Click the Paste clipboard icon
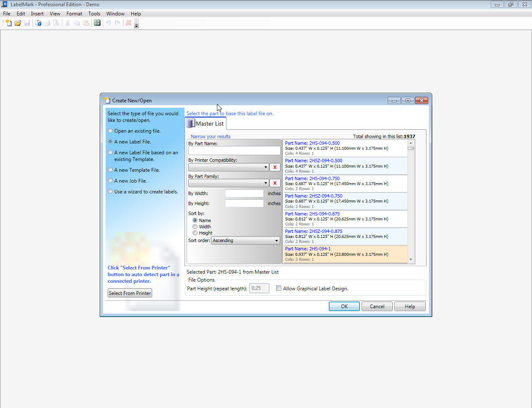532x408 pixels. [86, 23]
